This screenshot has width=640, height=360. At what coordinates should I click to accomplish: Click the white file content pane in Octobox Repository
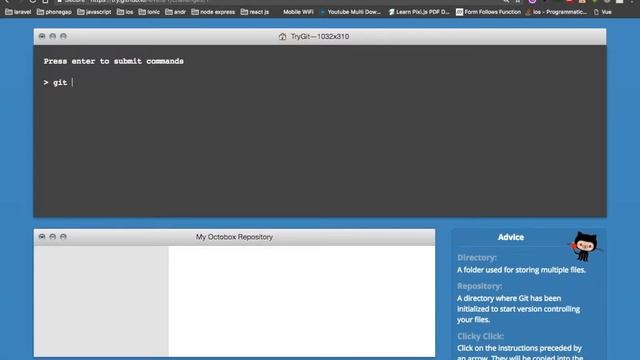coord(302,301)
